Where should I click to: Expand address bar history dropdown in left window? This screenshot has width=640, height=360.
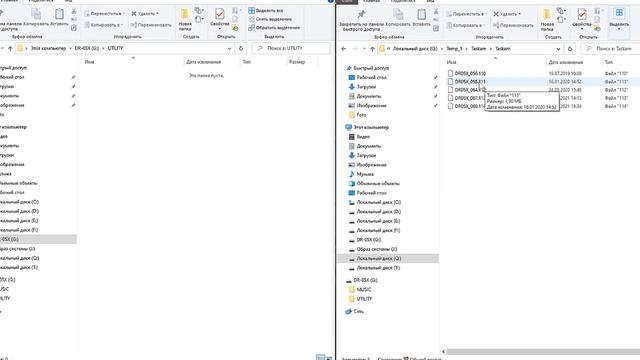[229, 49]
